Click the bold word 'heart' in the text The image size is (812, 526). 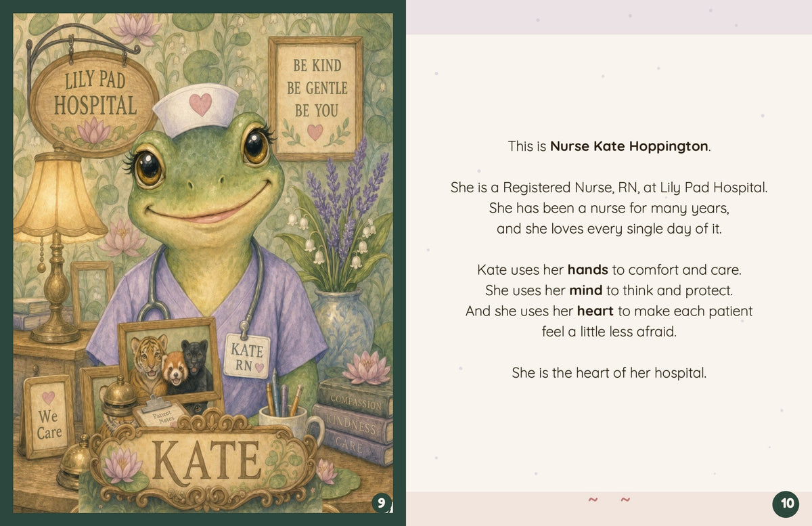pyautogui.click(x=595, y=311)
